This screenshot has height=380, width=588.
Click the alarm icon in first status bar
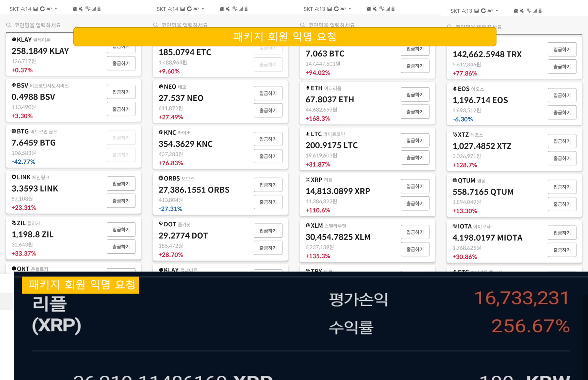pos(75,9)
